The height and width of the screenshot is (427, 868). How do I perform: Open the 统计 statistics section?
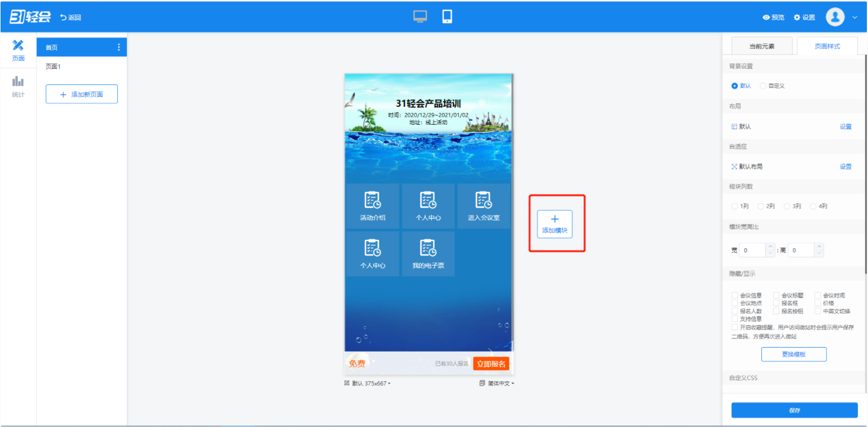[x=18, y=87]
